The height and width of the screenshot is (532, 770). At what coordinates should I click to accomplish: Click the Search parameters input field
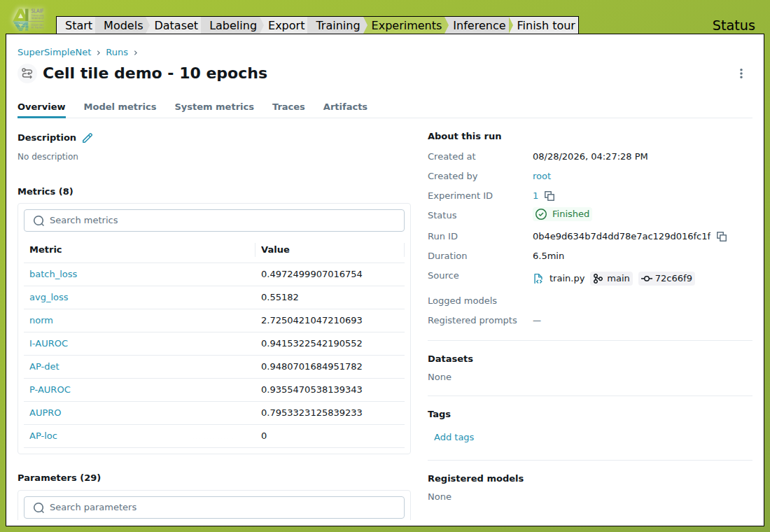(214, 507)
